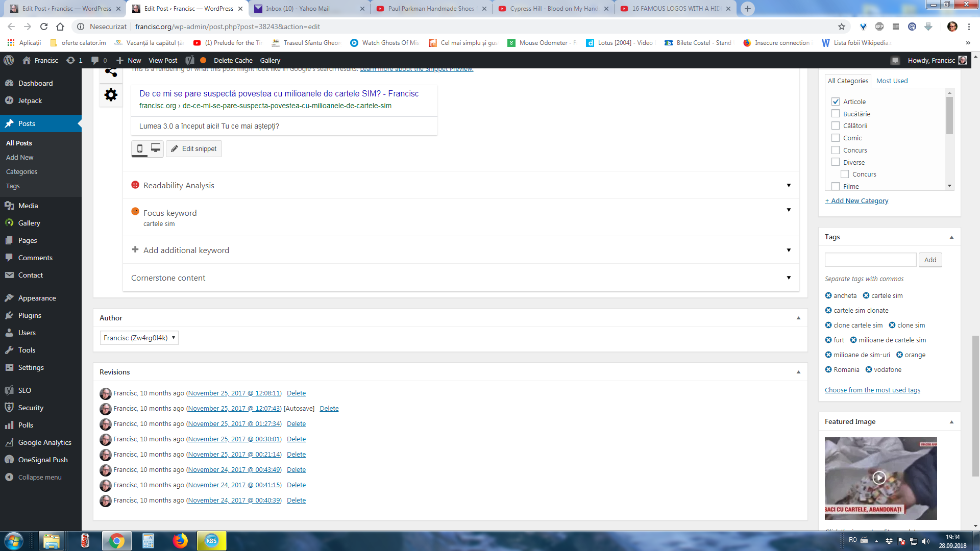Launch Firefox from the taskbar
Viewport: 980px width, 551px height.
tap(180, 541)
